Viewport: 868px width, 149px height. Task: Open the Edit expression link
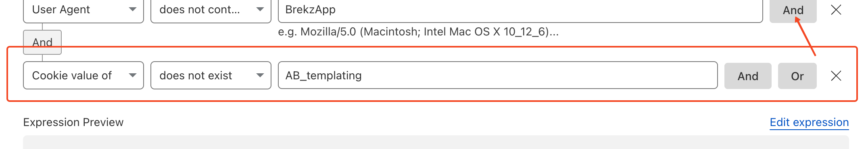(809, 122)
